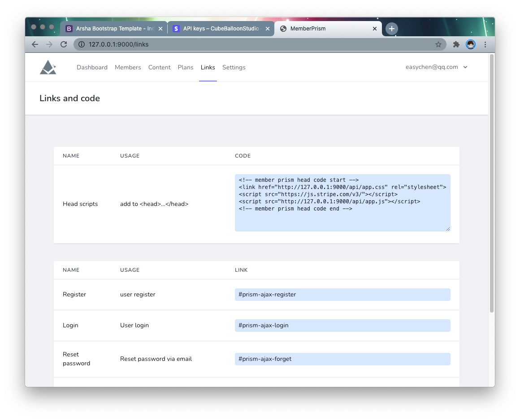Click the browser forward arrow
This screenshot has height=420, width=520.
pyautogui.click(x=49, y=44)
